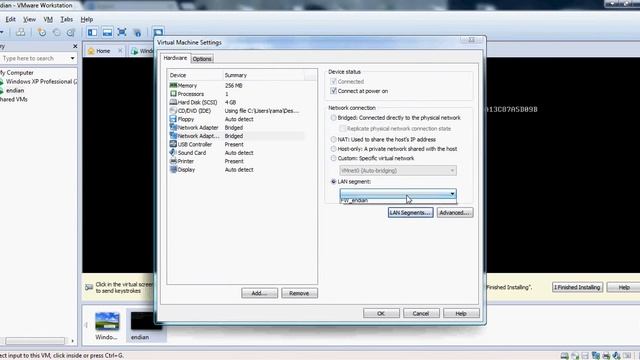Click OK in Virtual Machine Settings
640x360 pixels.
tap(381, 313)
